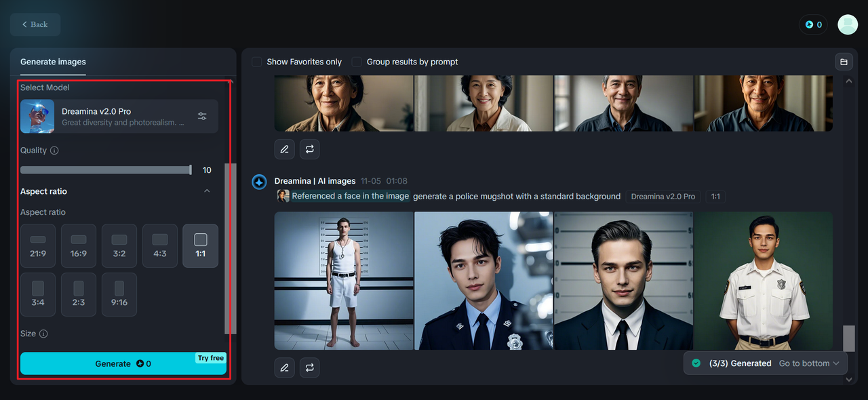Open the credits counter showing 0
Viewport: 868px width, 400px height.
tap(814, 24)
